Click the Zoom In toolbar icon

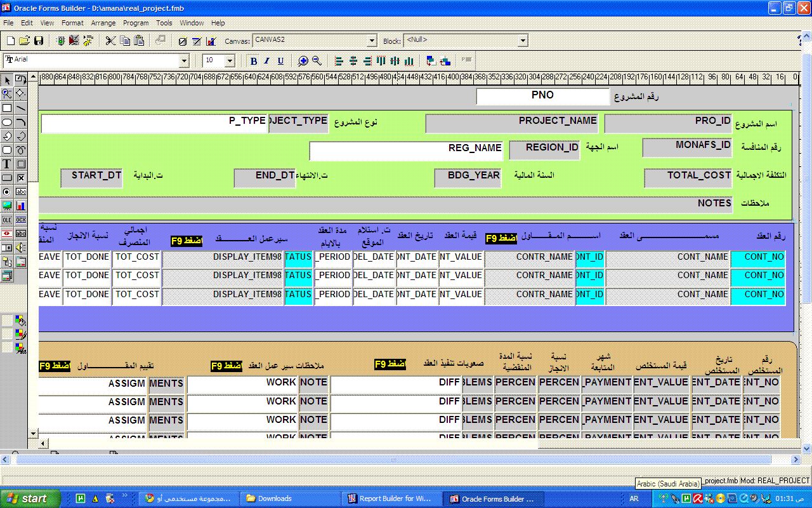point(303,61)
